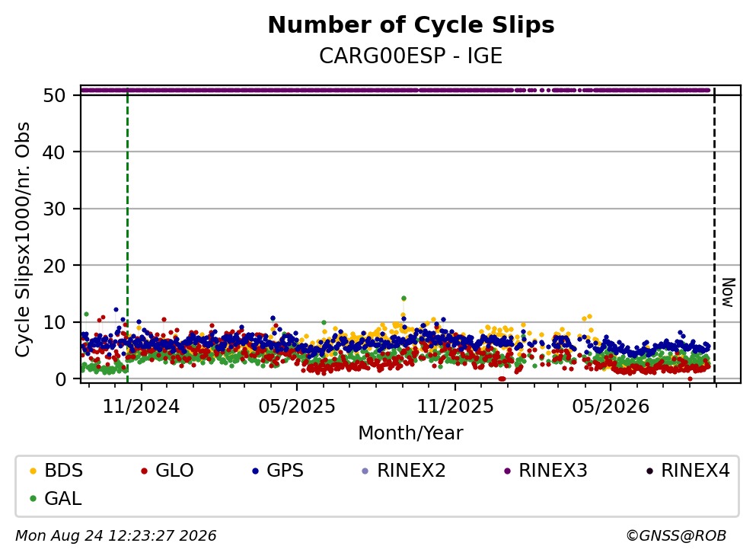
Task: Click the rotated "Now" label
Action: pos(729,292)
